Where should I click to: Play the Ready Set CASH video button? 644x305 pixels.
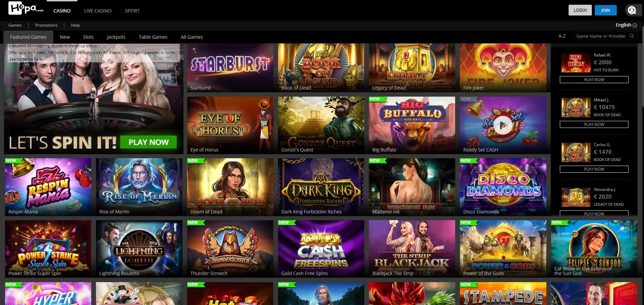pyautogui.click(x=503, y=125)
